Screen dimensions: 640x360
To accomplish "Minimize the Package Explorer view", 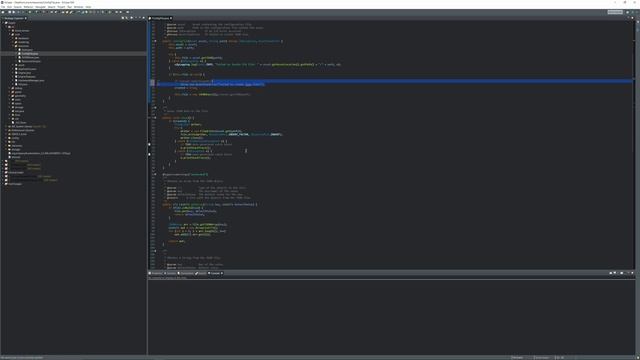I will pos(140,18).
